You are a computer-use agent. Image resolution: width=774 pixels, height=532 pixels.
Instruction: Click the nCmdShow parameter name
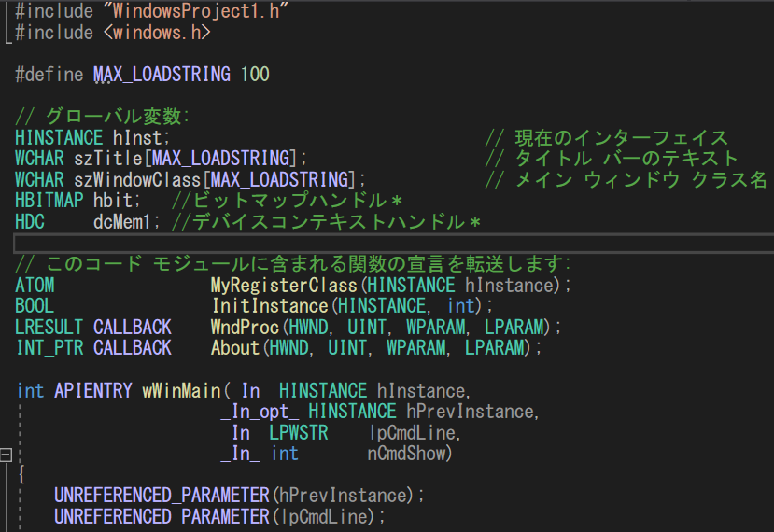(x=406, y=454)
